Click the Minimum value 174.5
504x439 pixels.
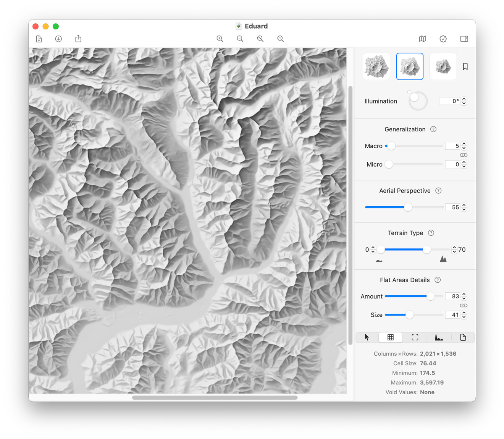click(x=427, y=373)
